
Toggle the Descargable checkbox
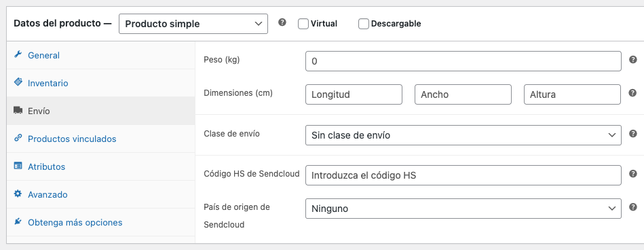click(x=364, y=24)
